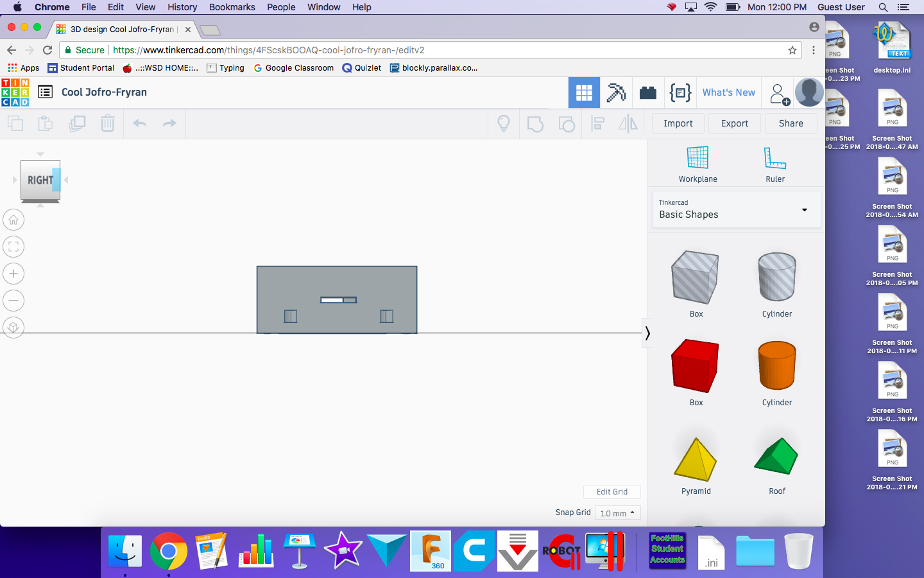Viewport: 924px width, 578px height.
Task: Open the Basic Shapes dropdown
Action: pos(736,209)
